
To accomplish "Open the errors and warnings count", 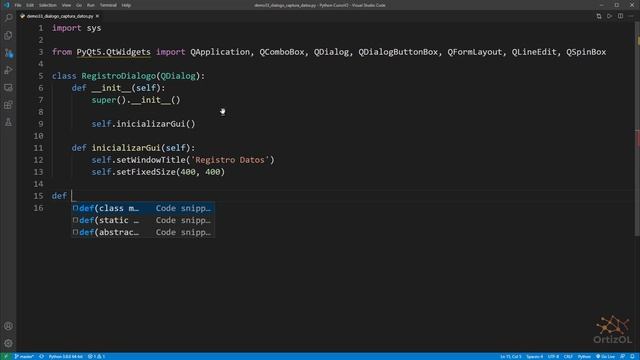I will pyautogui.click(x=97, y=356).
